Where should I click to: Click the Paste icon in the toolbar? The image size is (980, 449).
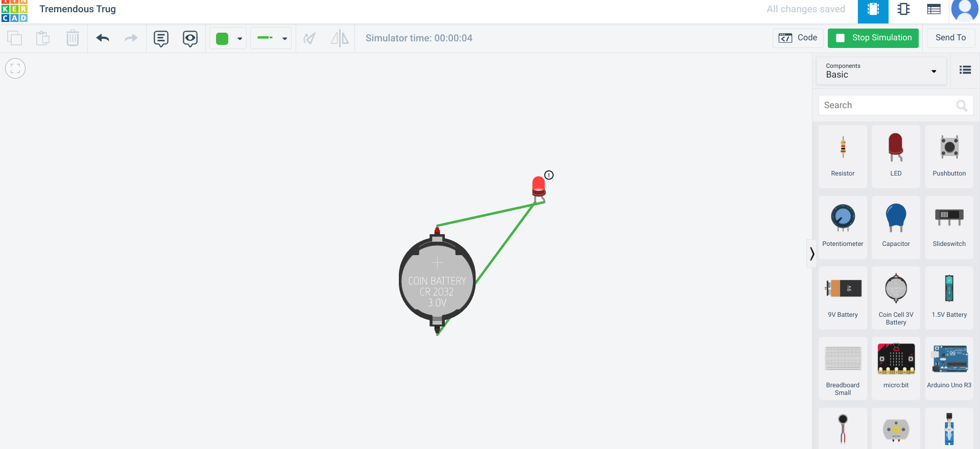click(x=43, y=38)
